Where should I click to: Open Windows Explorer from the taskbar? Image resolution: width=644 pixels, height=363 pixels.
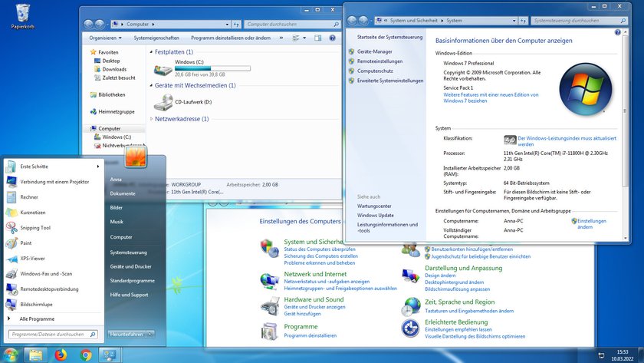tap(36, 355)
